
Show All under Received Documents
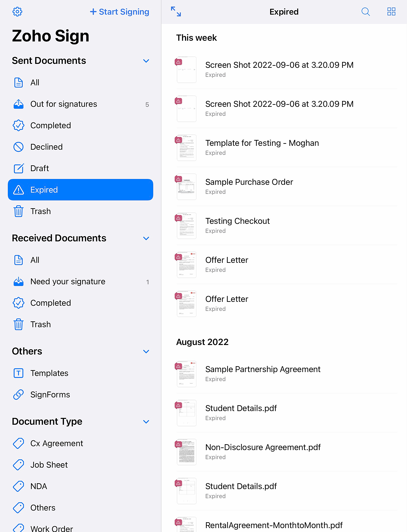click(81, 260)
